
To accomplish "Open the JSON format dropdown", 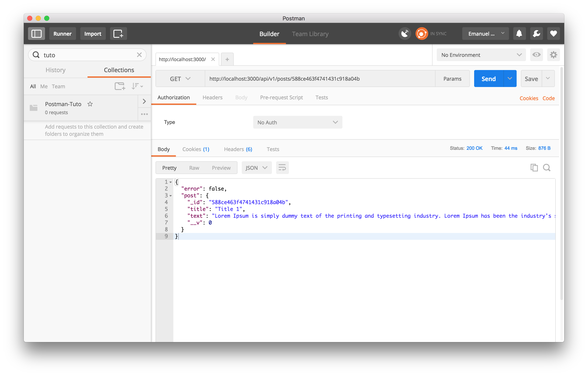I will click(x=256, y=168).
